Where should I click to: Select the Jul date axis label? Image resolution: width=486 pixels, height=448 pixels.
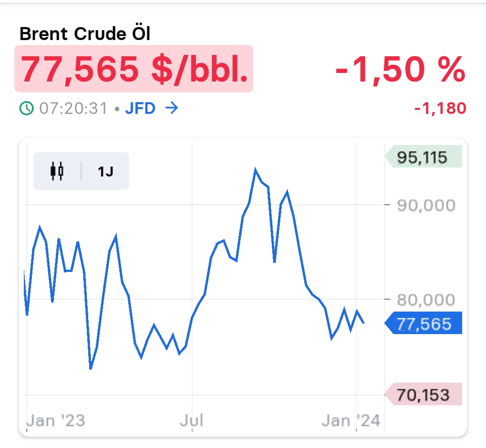click(x=192, y=421)
